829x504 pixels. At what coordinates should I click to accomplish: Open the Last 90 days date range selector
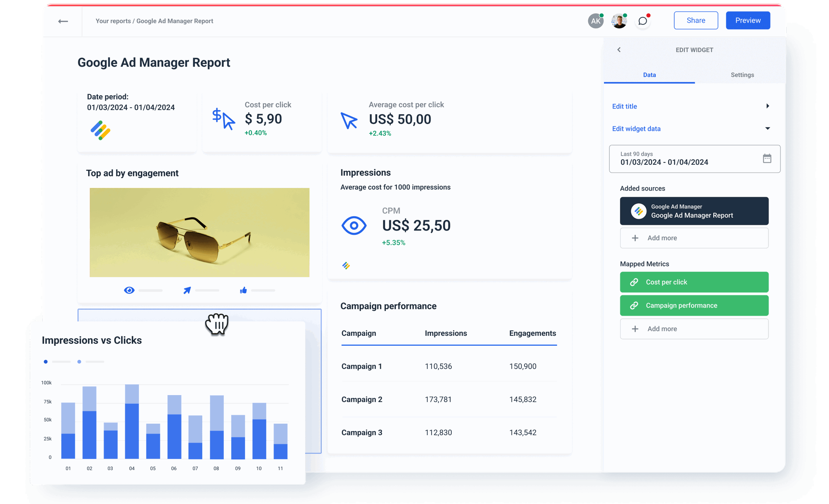click(684, 159)
